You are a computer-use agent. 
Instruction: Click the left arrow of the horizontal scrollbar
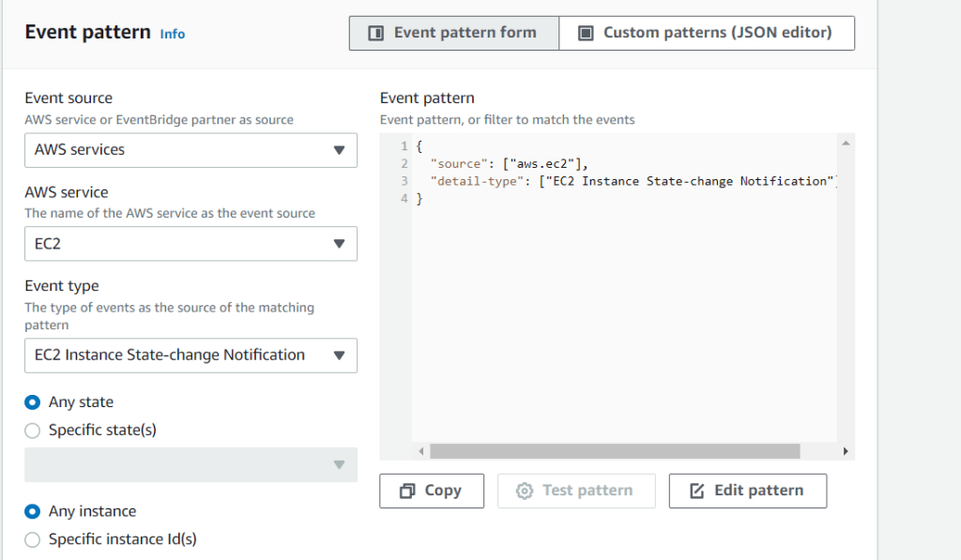[421, 451]
